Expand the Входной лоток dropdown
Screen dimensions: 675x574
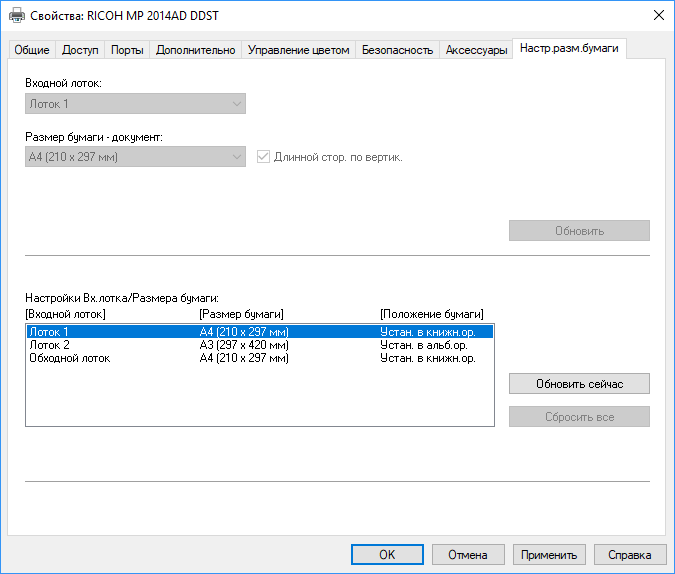[x=135, y=103]
